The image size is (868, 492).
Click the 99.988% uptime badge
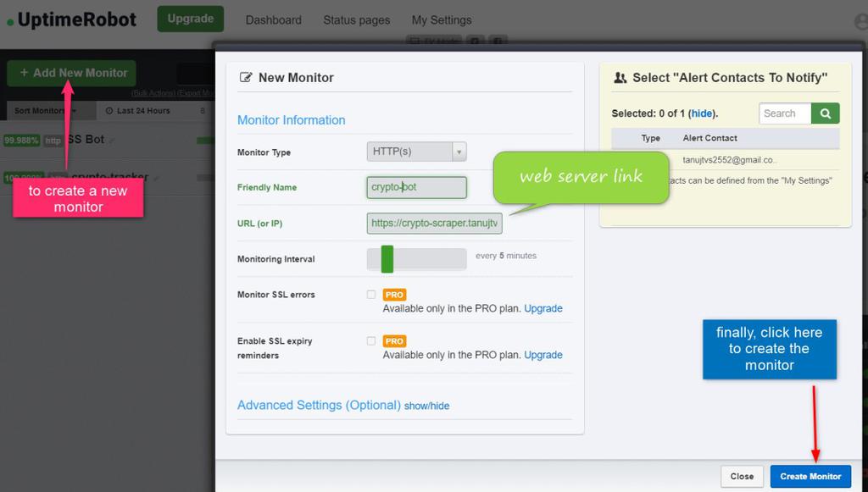coord(21,141)
